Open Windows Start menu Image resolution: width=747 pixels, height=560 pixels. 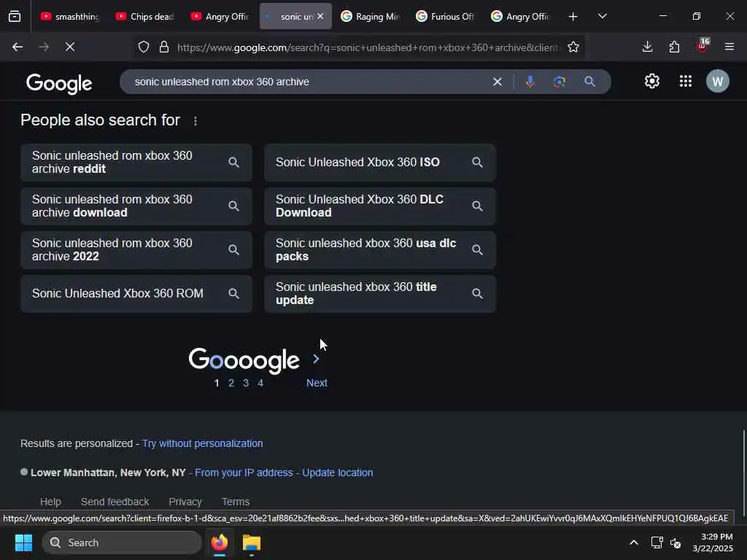point(23,542)
